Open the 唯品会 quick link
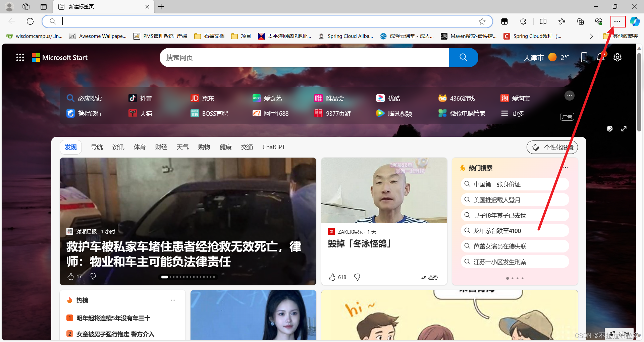Image resolution: width=644 pixels, height=342 pixels. [x=329, y=98]
